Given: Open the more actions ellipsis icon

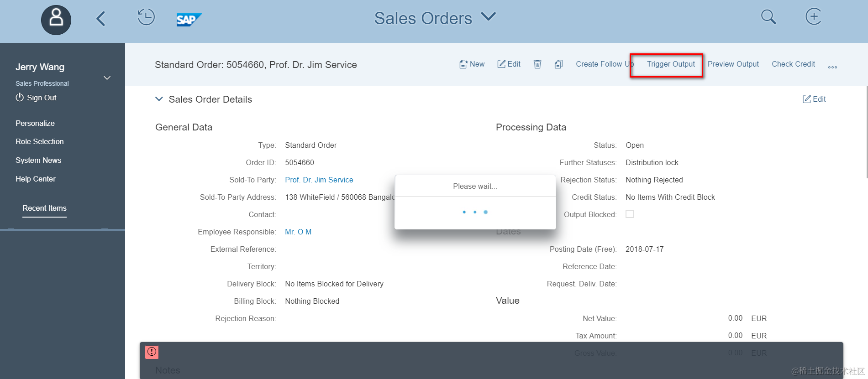Looking at the screenshot, I should pyautogui.click(x=832, y=67).
